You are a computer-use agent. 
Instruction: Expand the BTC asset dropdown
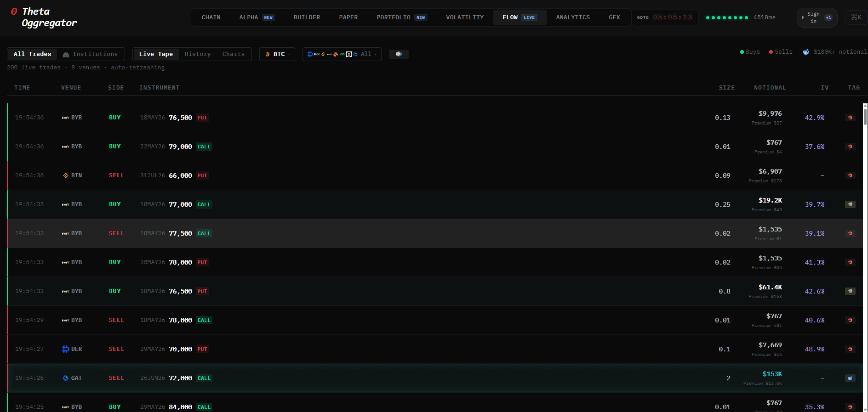click(x=277, y=54)
